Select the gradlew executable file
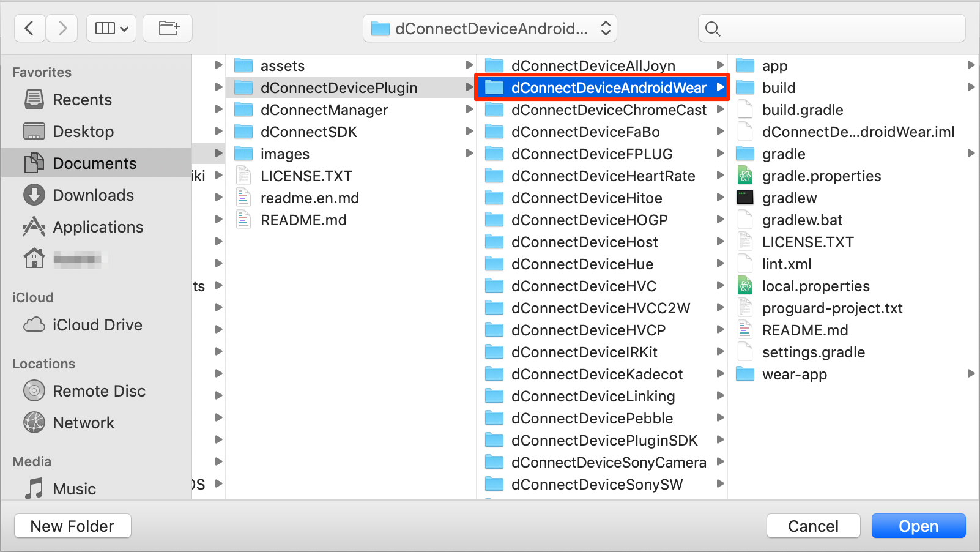 (789, 198)
